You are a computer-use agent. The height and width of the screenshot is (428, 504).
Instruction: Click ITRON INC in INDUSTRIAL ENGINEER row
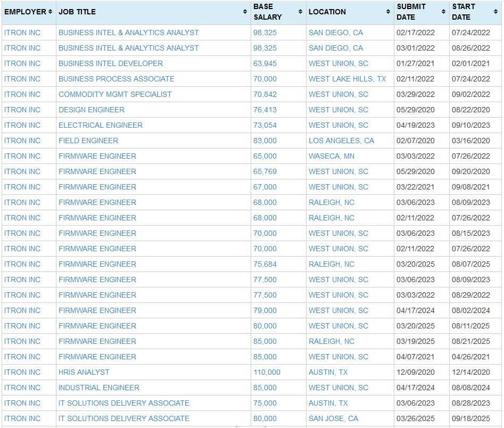tap(22, 388)
